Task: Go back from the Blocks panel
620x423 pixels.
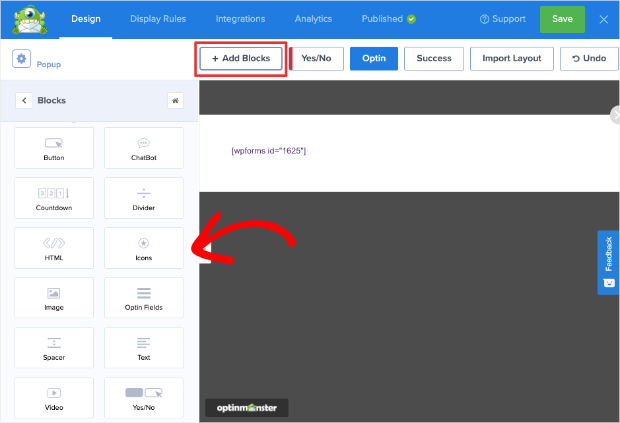Action: (x=24, y=100)
